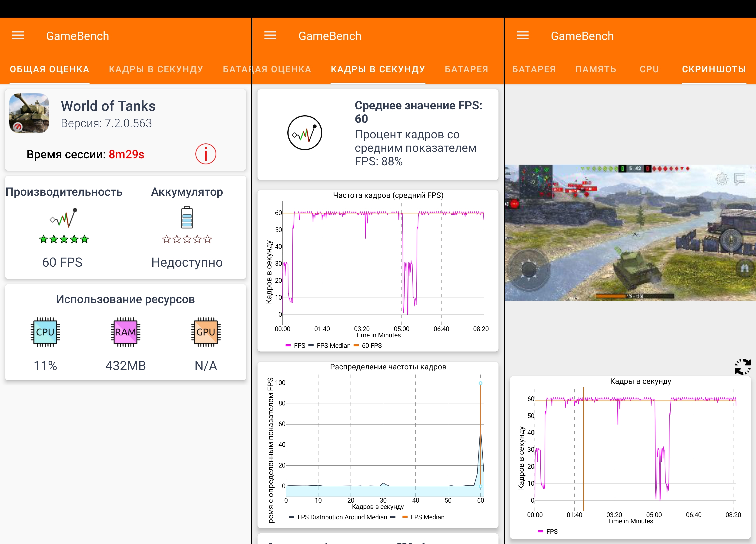Open the СКРИНШОТЫ tab
Viewport: 756px width, 544px height.
(714, 69)
